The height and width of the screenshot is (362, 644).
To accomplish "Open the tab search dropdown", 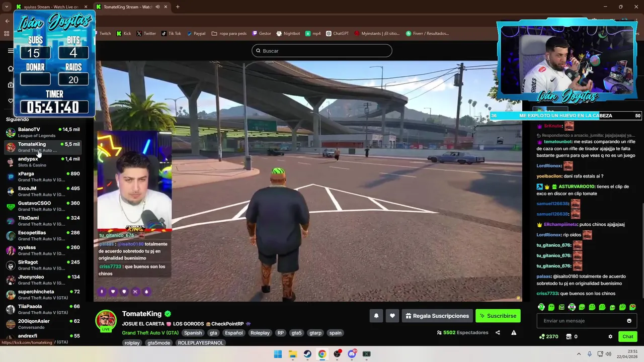I will point(7,7).
